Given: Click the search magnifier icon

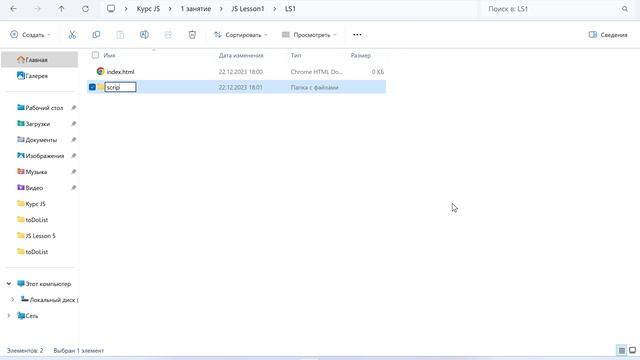Looking at the screenshot, I should click(x=625, y=9).
